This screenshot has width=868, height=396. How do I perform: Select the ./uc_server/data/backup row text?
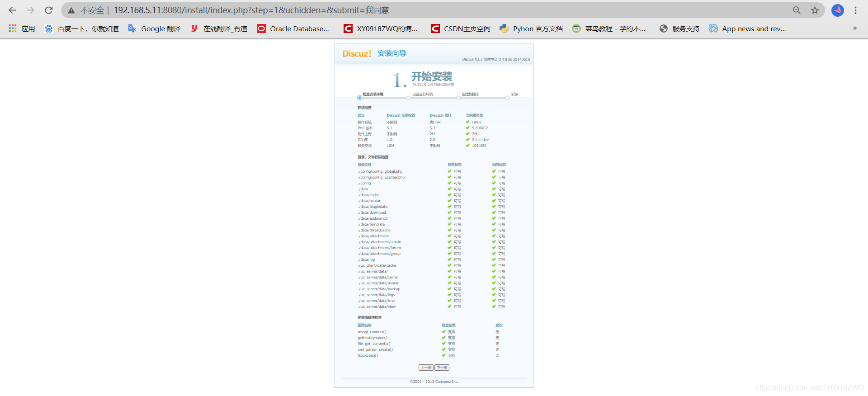379,289
